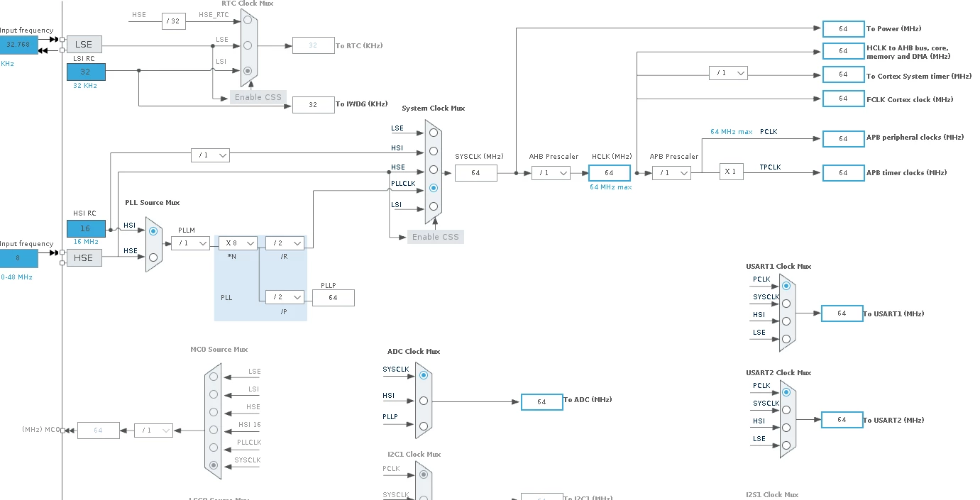Click the HSE input frequency field
The width and height of the screenshot is (980, 500).
point(18,258)
